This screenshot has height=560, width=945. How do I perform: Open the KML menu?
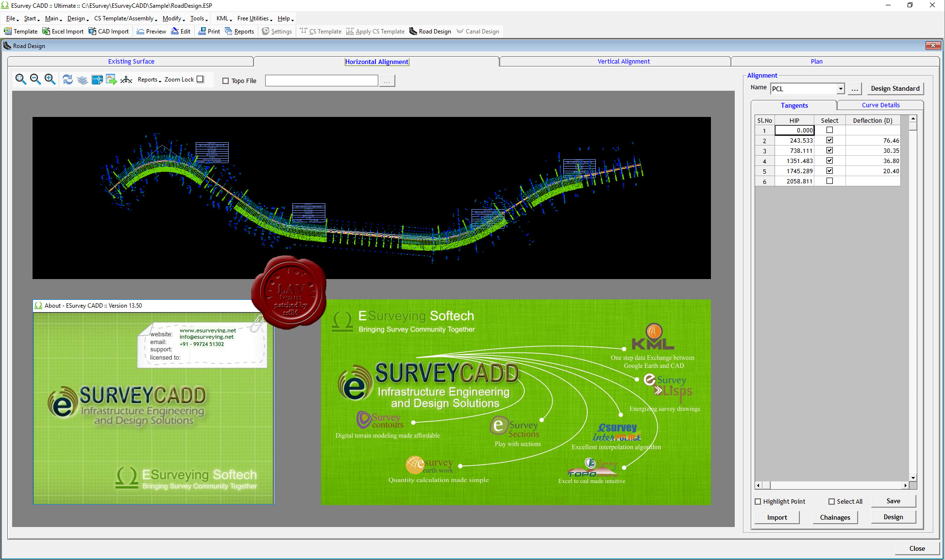tap(224, 18)
